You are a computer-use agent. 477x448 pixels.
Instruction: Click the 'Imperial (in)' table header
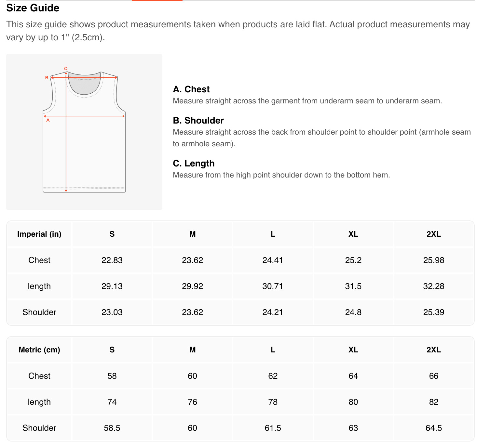point(39,234)
